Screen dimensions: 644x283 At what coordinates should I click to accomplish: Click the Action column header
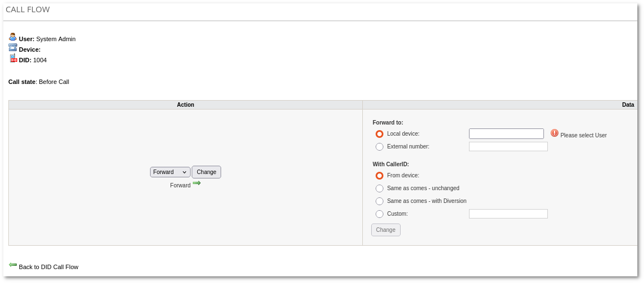(185, 105)
